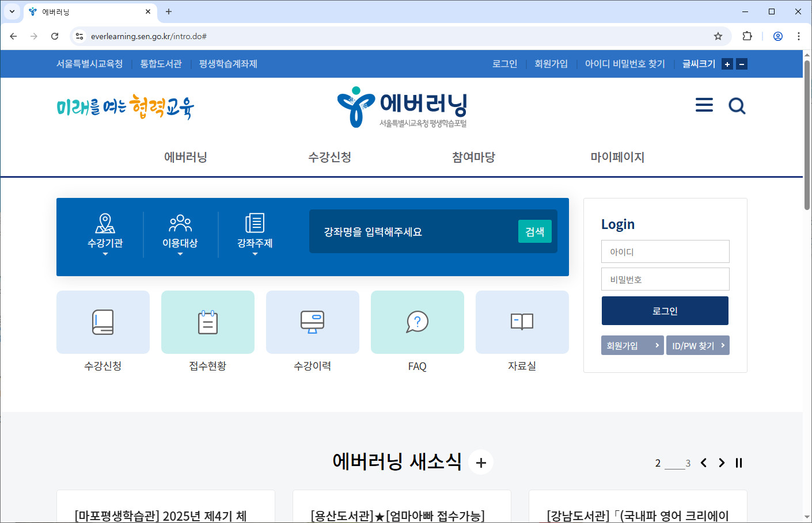Increase font size with plus button
This screenshot has height=523, width=812.
pos(727,64)
